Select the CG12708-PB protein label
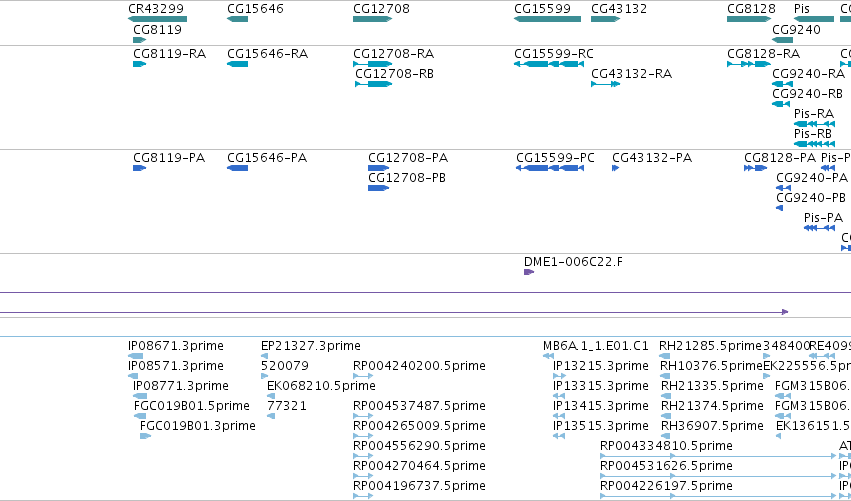The image size is (851, 501). click(407, 178)
